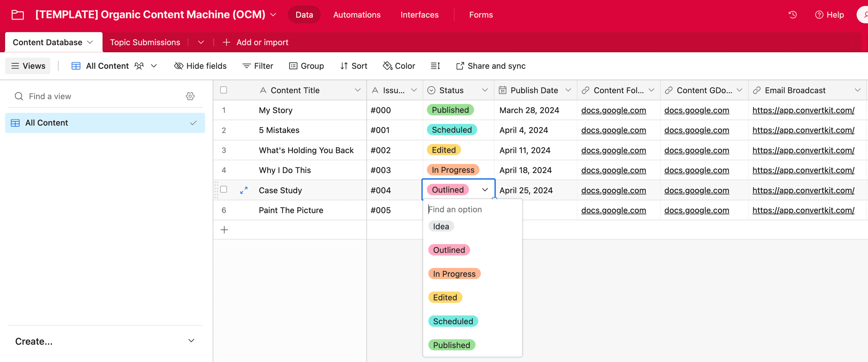This screenshot has height=362, width=868.
Task: Open convertkit link for 5 Mistakes
Action: (x=803, y=130)
